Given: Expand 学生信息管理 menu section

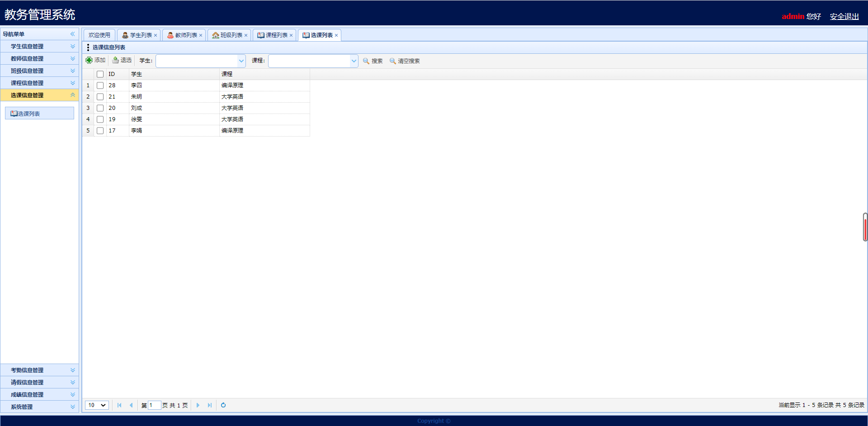Looking at the screenshot, I should [72, 46].
